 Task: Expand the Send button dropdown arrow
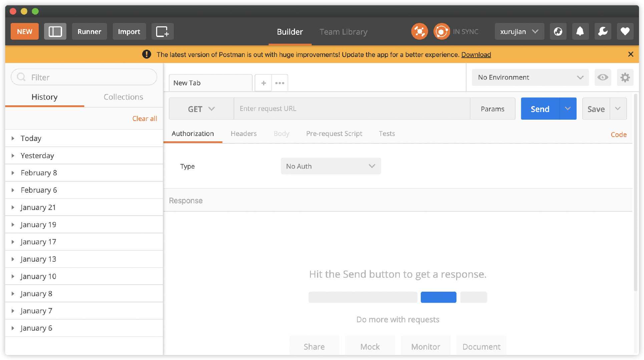568,109
